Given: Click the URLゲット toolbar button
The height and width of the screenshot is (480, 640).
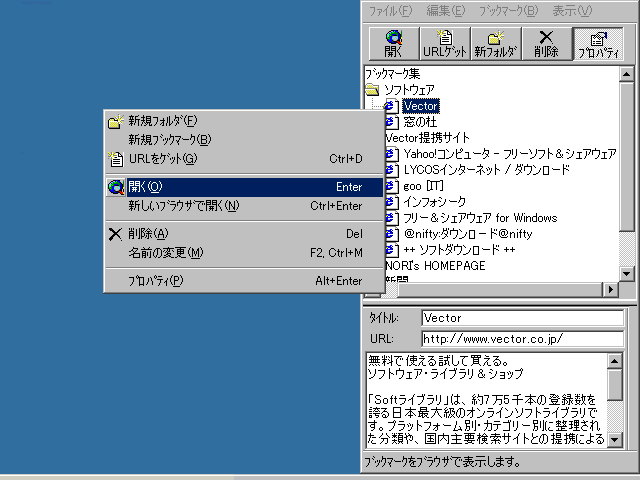Looking at the screenshot, I should tap(445, 44).
